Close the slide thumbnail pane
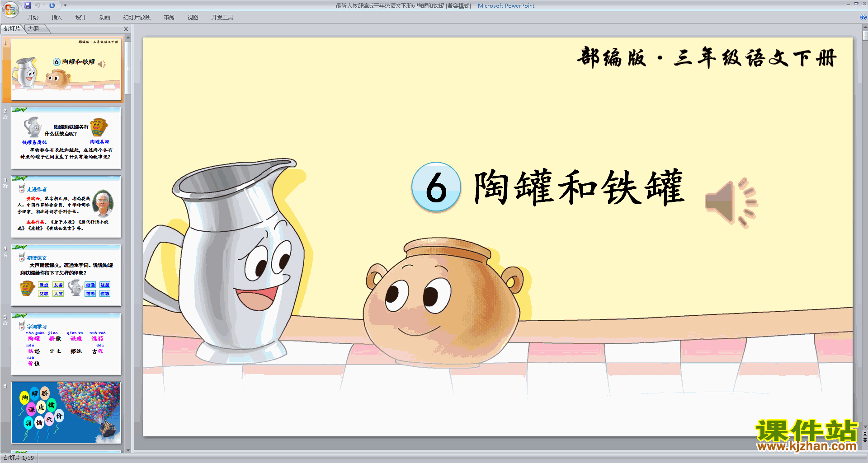The height and width of the screenshot is (463, 868). coord(126,29)
